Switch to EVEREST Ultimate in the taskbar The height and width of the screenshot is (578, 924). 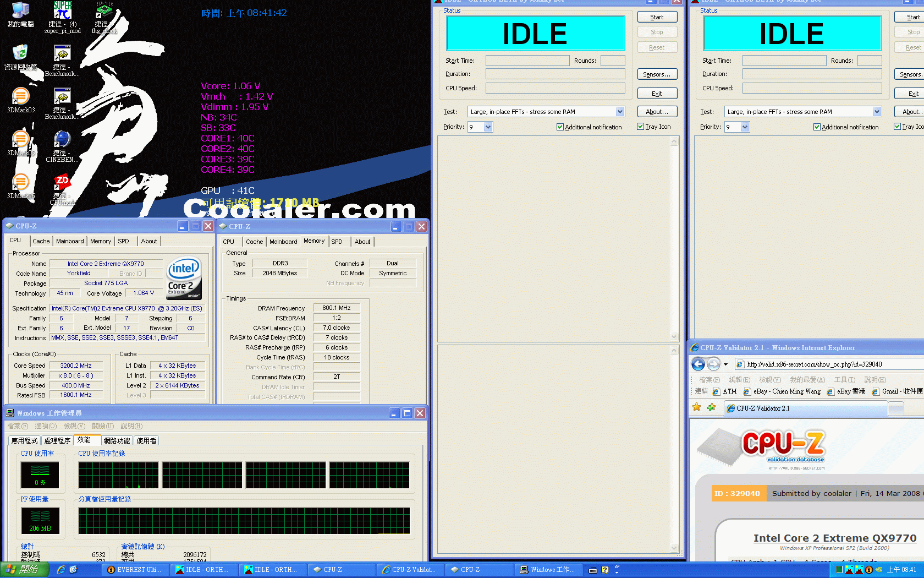point(135,570)
